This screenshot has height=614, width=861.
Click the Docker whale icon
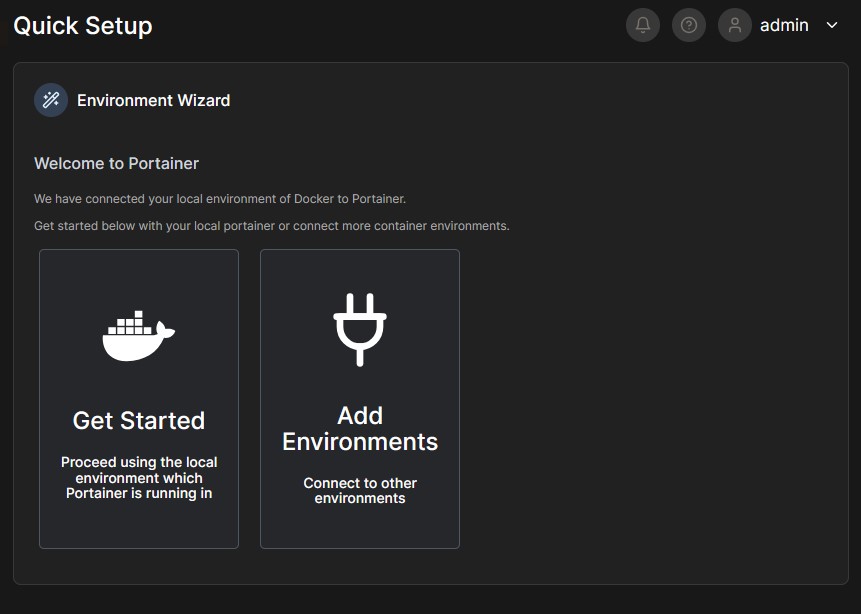(138, 336)
